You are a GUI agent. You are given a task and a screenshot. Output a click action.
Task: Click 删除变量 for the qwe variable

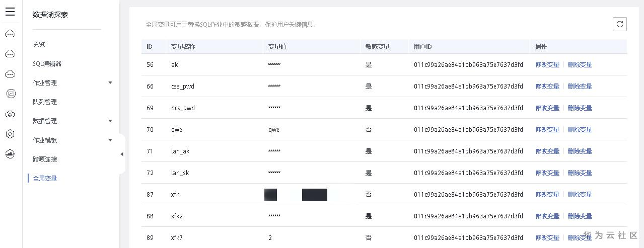click(x=580, y=130)
